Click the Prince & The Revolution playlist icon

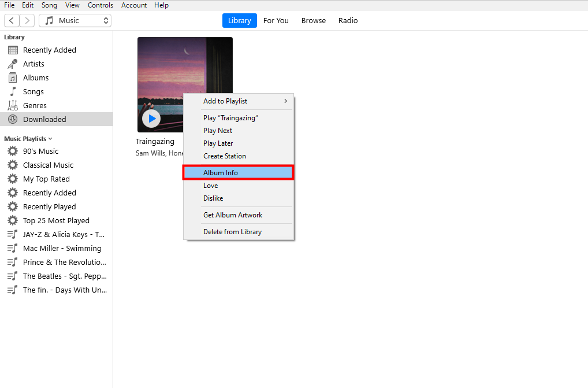(x=12, y=263)
